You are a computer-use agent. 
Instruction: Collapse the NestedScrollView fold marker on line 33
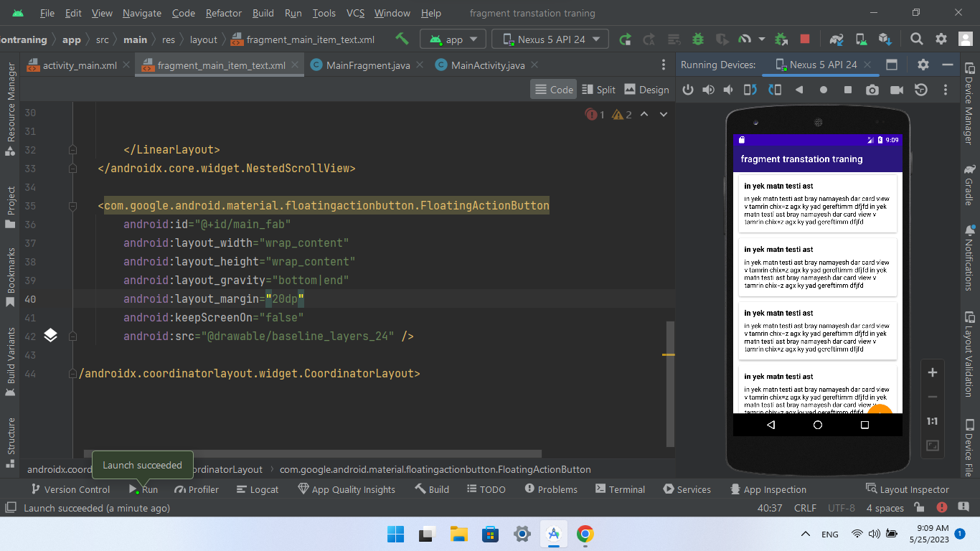point(72,169)
